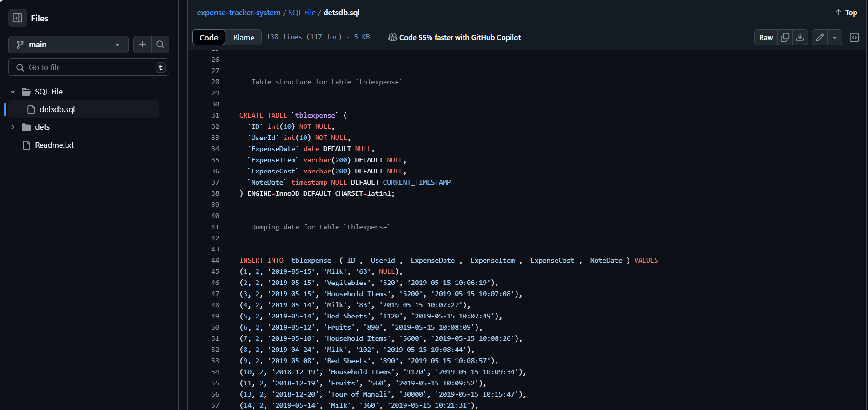
Task: Select the Code tab
Action: 209,38
